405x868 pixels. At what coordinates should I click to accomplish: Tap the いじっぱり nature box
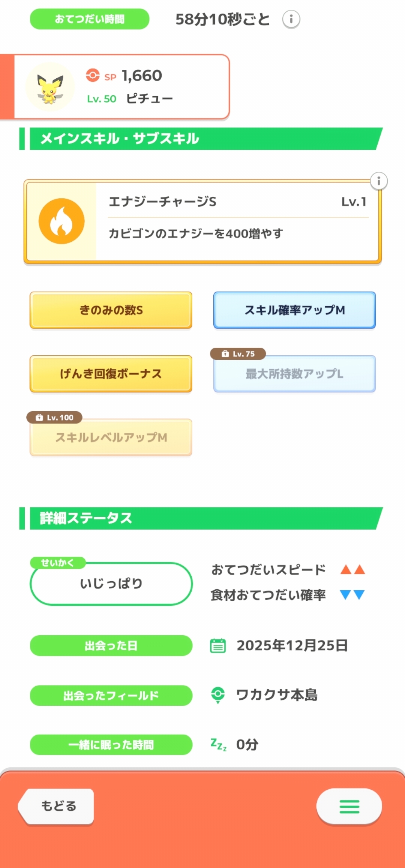111,584
